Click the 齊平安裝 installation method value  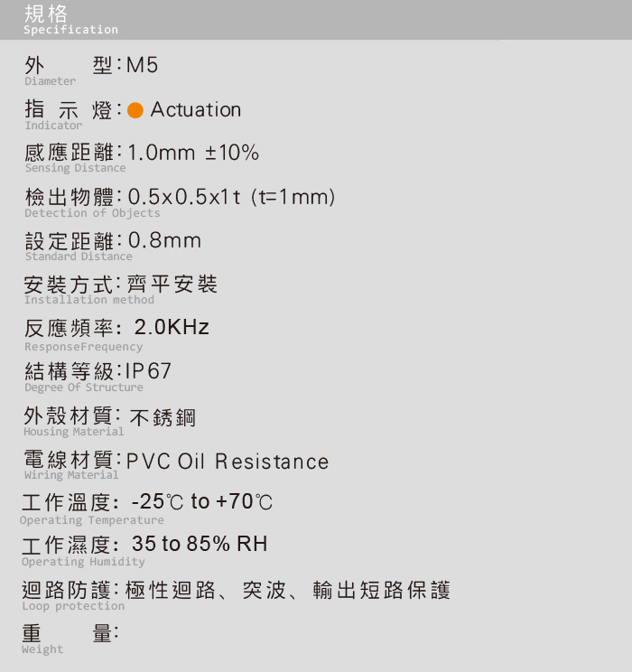[172, 285]
